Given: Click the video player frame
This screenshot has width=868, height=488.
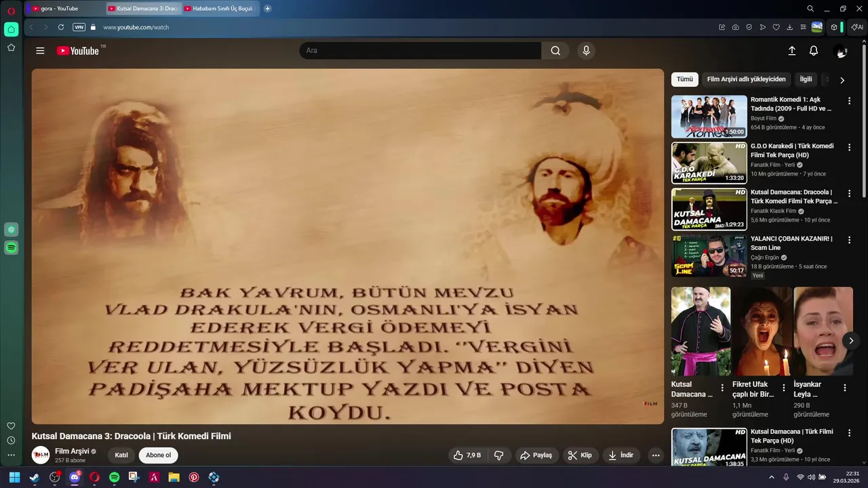Looking at the screenshot, I should click(x=348, y=246).
